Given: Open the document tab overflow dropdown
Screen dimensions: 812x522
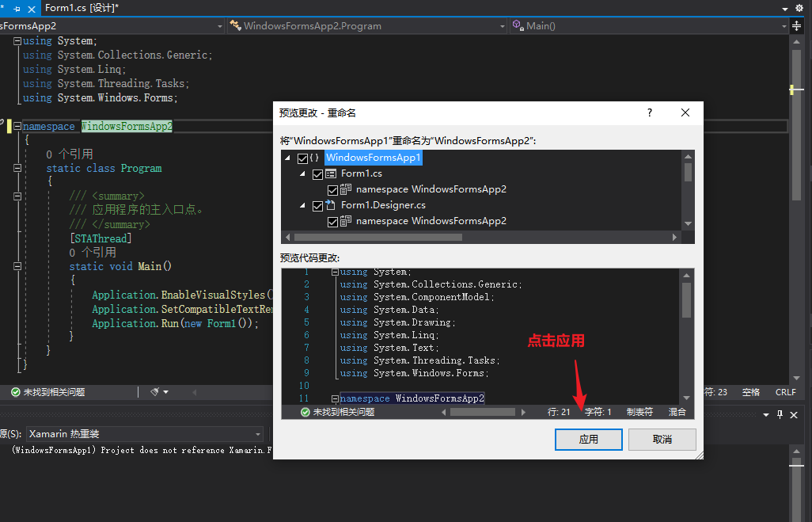Looking at the screenshot, I should click(785, 9).
